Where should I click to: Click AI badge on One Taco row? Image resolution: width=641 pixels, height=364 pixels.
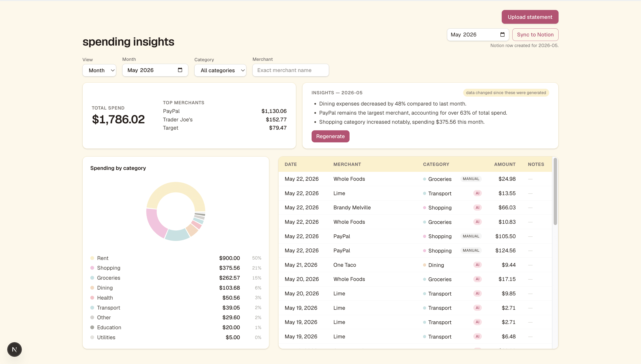(477, 265)
